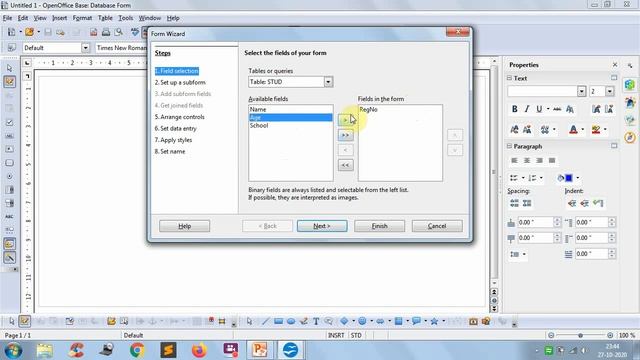Screen dimensions: 640x360
Task: Click the numbering list icon in sidebar
Action: (532, 178)
